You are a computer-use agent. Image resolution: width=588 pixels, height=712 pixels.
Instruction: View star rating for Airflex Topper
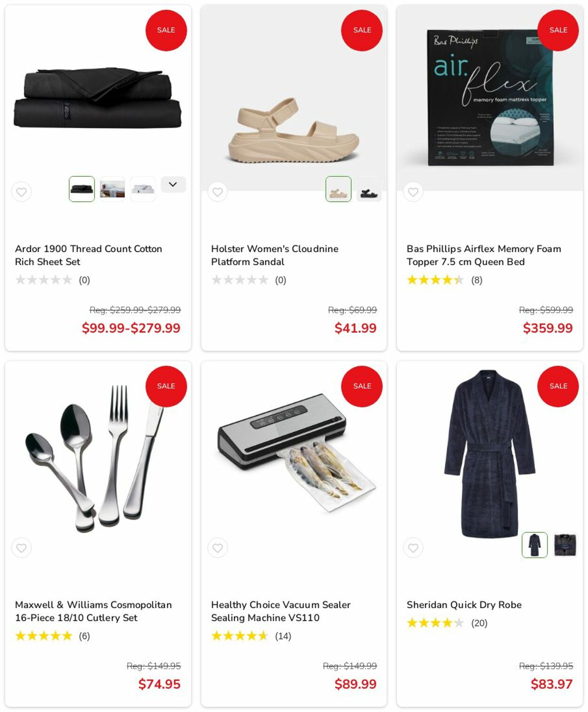[x=435, y=280]
